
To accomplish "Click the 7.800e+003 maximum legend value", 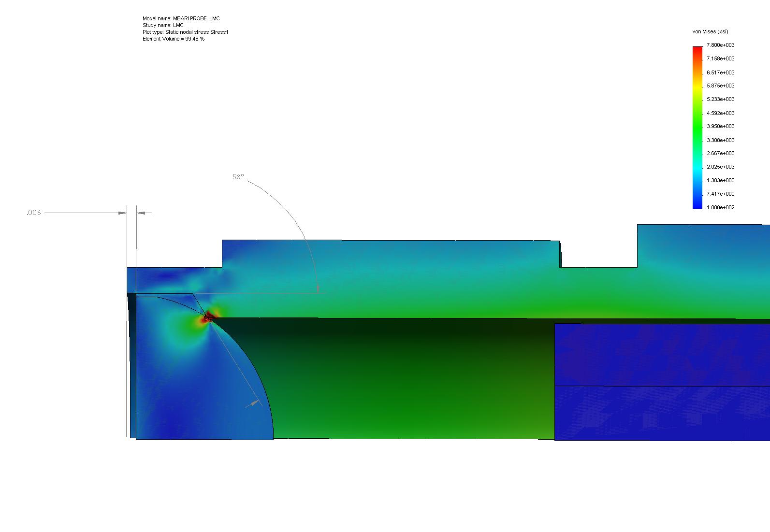I will (x=720, y=45).
